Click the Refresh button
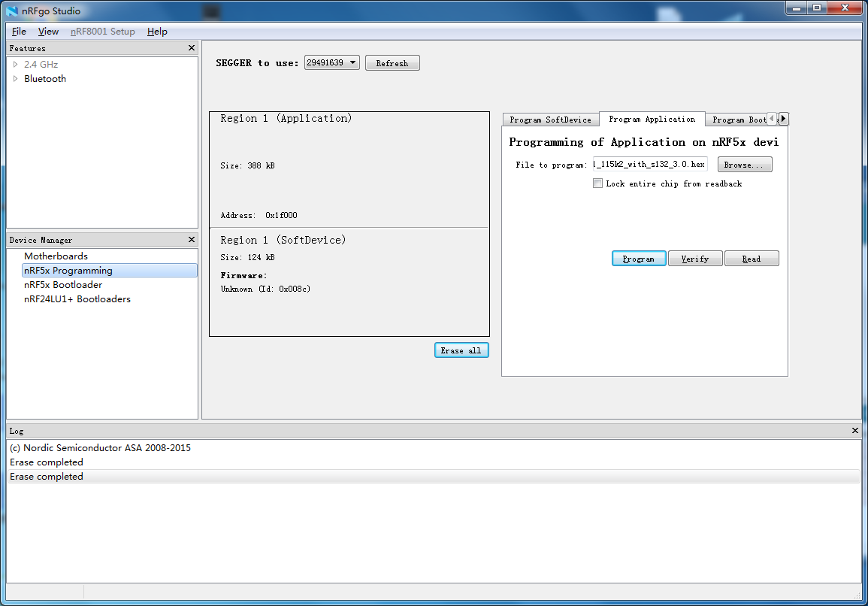This screenshot has height=606, width=868. point(392,63)
